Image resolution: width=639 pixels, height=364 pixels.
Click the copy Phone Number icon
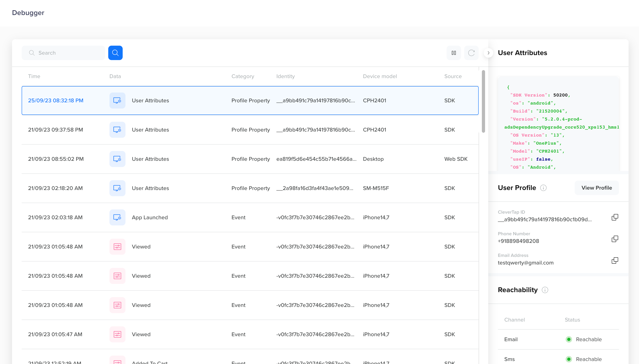(615, 239)
